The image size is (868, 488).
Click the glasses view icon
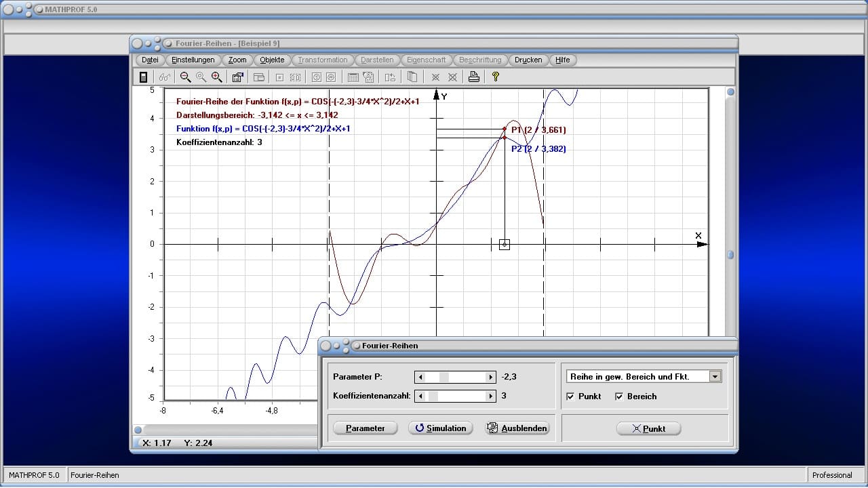(x=164, y=77)
